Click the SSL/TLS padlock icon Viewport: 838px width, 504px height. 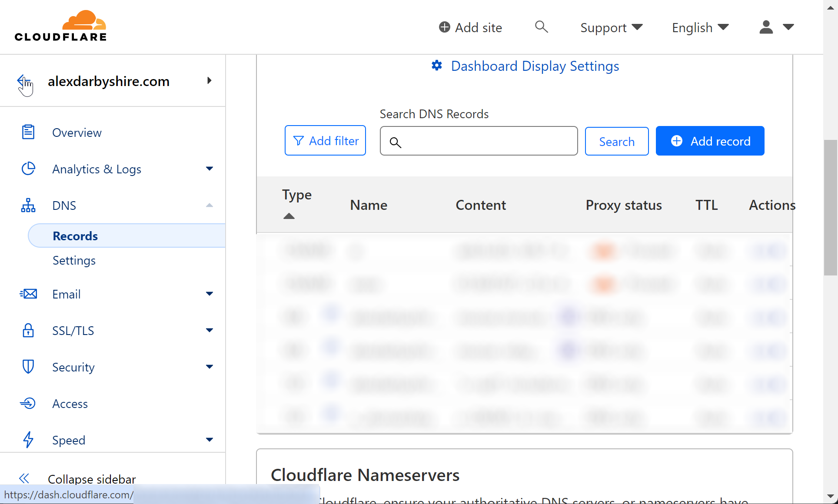click(x=28, y=330)
